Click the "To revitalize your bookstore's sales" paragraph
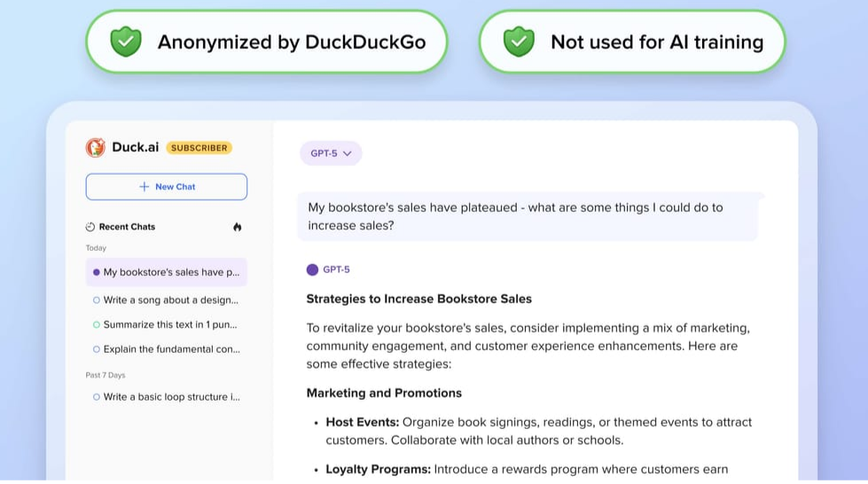Screen dimensions: 868x484 (x=528, y=346)
